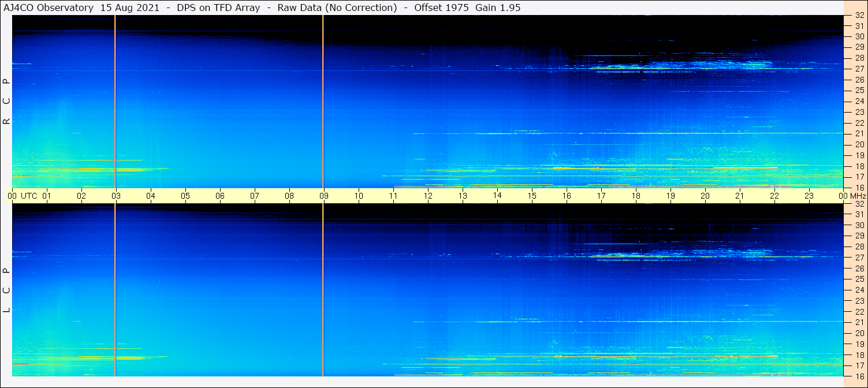Viewport: 868px width, 388px height.
Task: Click the 32 MHz label on LCP frequency scale
Action: point(859,204)
